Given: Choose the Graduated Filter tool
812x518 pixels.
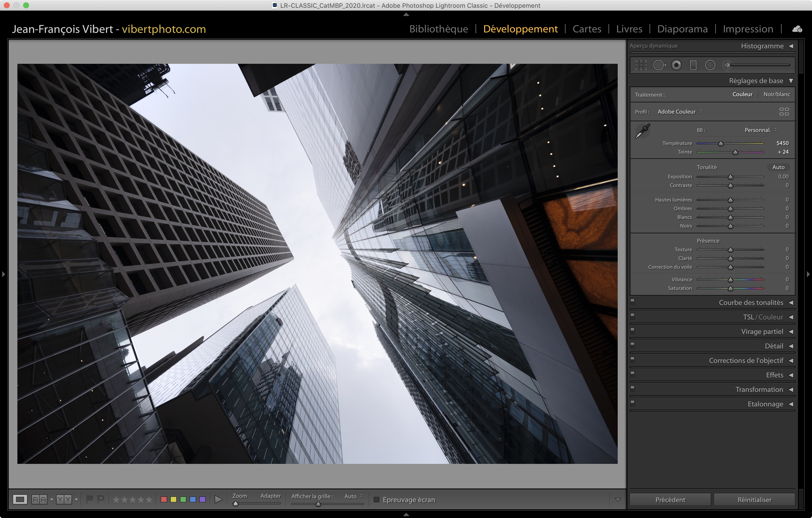Looking at the screenshot, I should click(693, 65).
